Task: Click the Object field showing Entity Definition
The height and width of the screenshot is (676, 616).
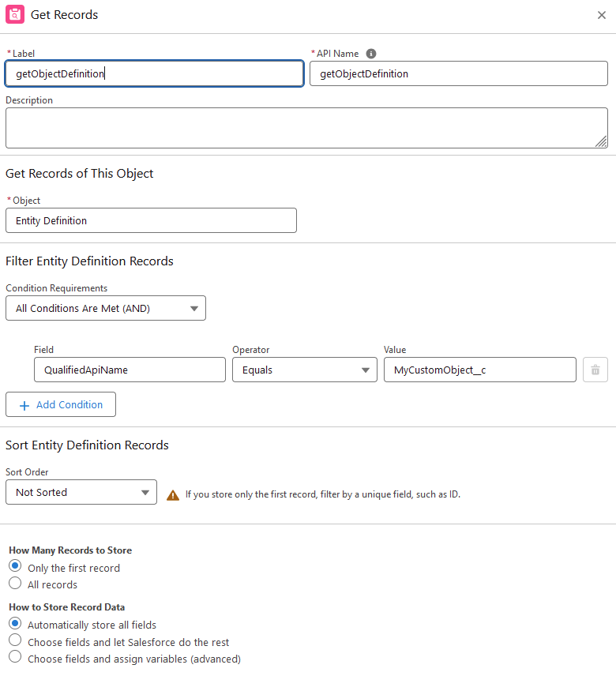Action: tap(151, 221)
